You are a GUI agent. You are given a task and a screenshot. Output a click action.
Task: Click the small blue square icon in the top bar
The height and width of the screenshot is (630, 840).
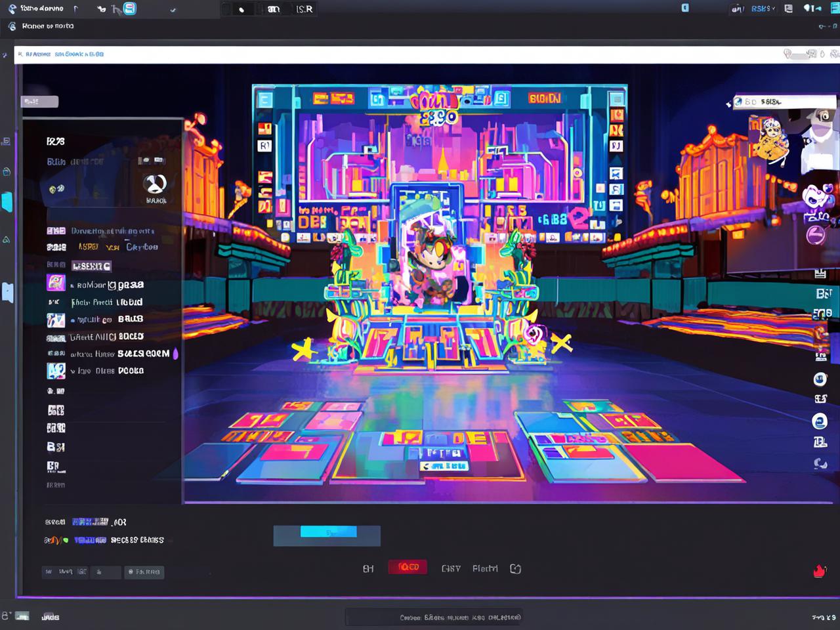[684, 8]
